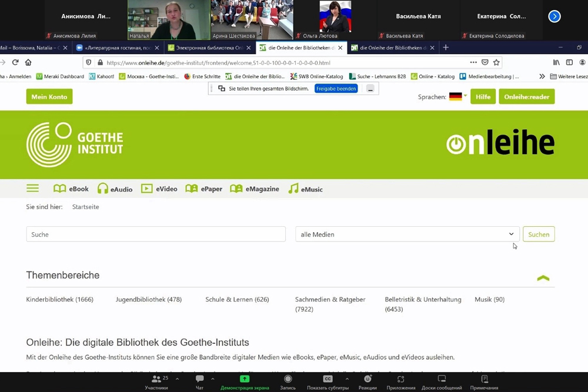Click the Suche search input field
The width and height of the screenshot is (588, 392).
pyautogui.click(x=156, y=234)
